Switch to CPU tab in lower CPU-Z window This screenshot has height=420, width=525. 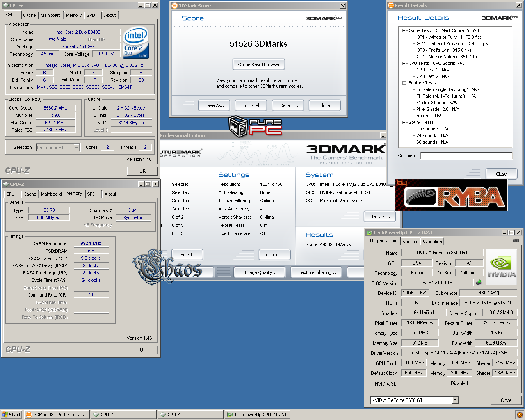click(x=11, y=194)
